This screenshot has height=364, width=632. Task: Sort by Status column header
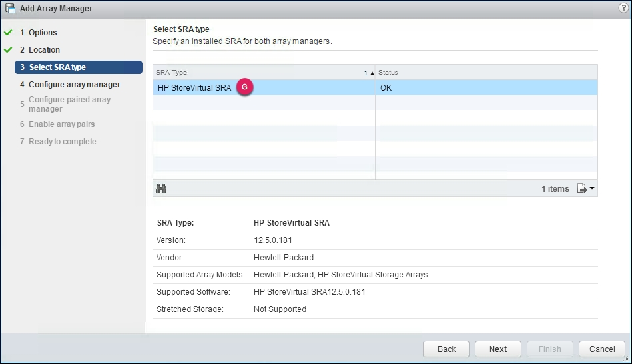(x=487, y=72)
